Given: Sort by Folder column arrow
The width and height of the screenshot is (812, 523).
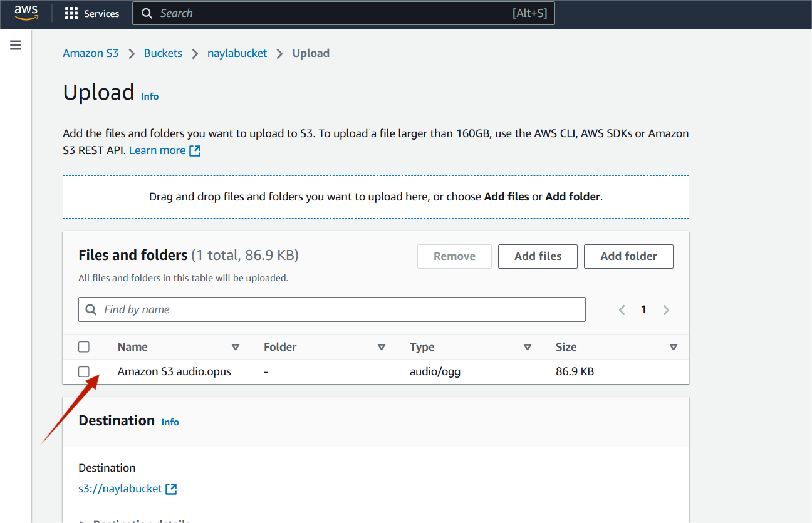Looking at the screenshot, I should [382, 347].
